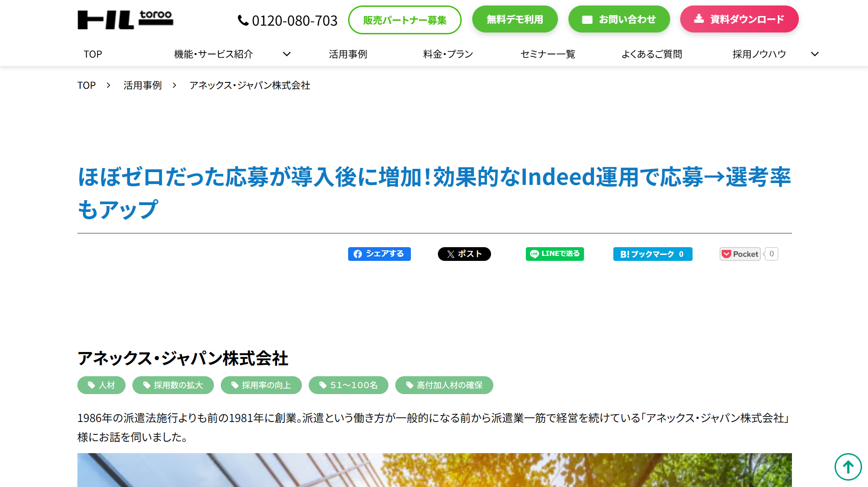Screen dimensions: 868x487
Task: Select the 高付加人材の確保 tag
Action: pos(444,385)
